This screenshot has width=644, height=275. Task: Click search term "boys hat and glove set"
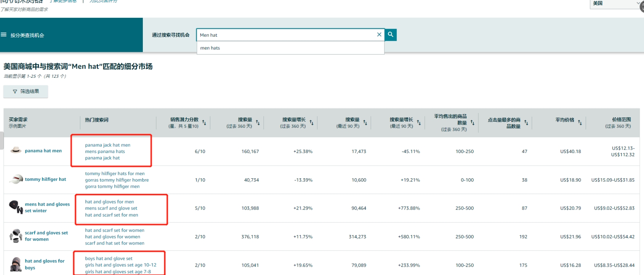click(x=109, y=259)
